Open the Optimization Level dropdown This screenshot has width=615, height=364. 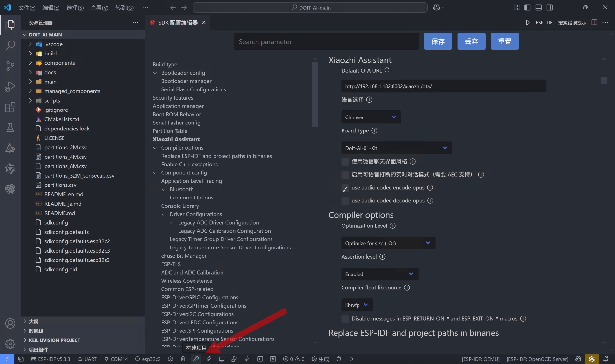click(388, 243)
